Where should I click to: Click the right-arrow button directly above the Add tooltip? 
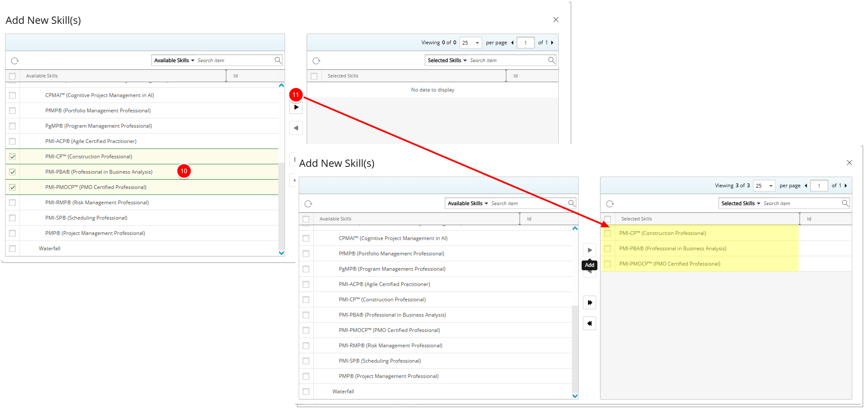pyautogui.click(x=589, y=250)
